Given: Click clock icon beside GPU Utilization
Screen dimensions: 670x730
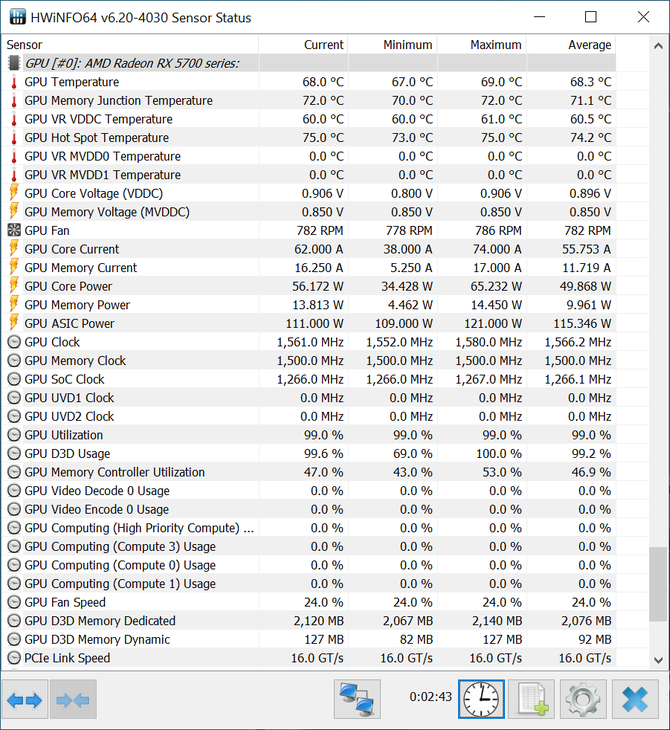Looking at the screenshot, I should [14, 435].
